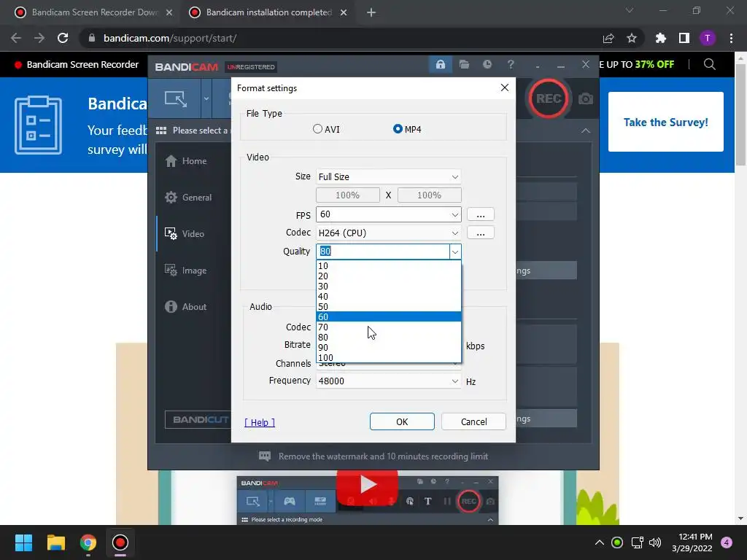Open the Size dropdown showing Full Size
The width and height of the screenshot is (747, 560).
pyautogui.click(x=388, y=176)
